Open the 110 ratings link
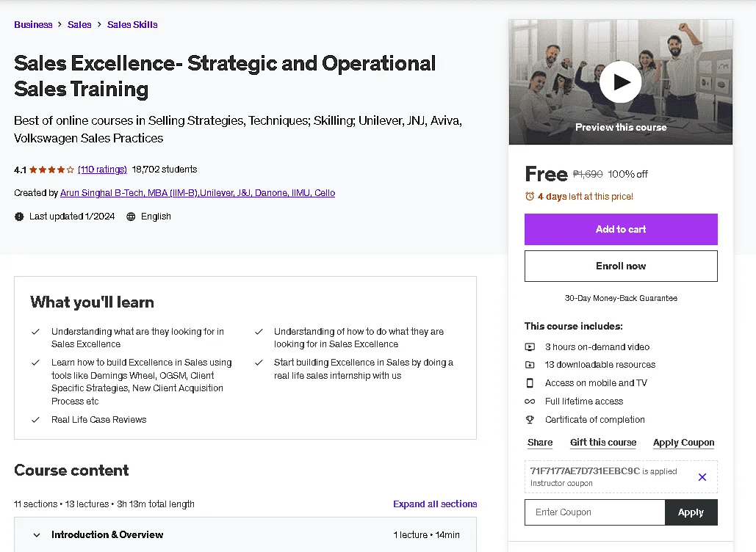 click(102, 170)
